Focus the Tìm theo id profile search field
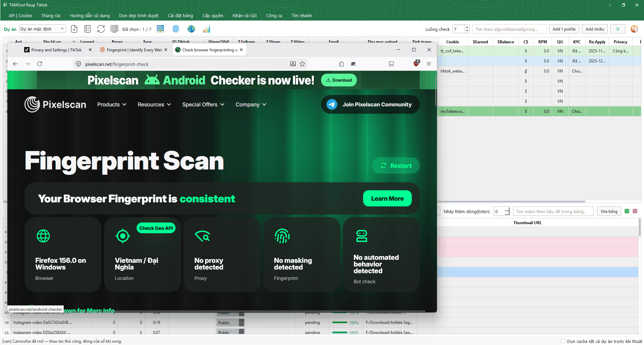 [x=509, y=29]
